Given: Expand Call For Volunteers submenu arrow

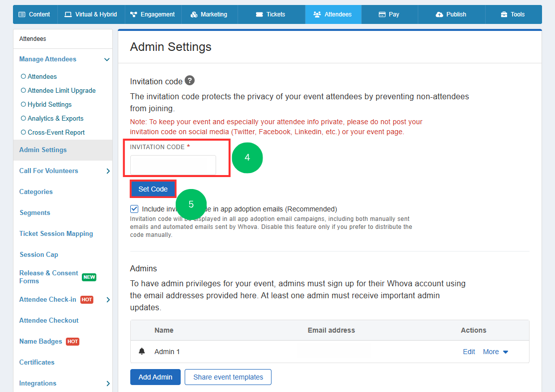Looking at the screenshot, I should 108,171.
